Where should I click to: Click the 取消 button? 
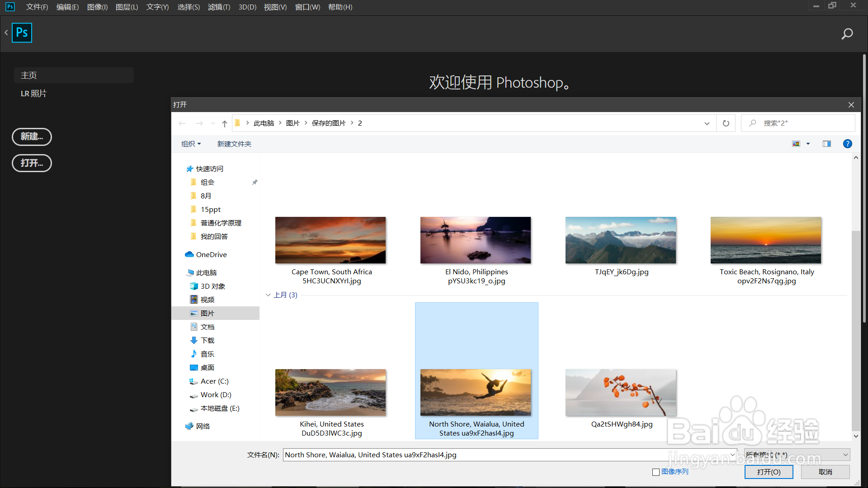pyautogui.click(x=825, y=472)
